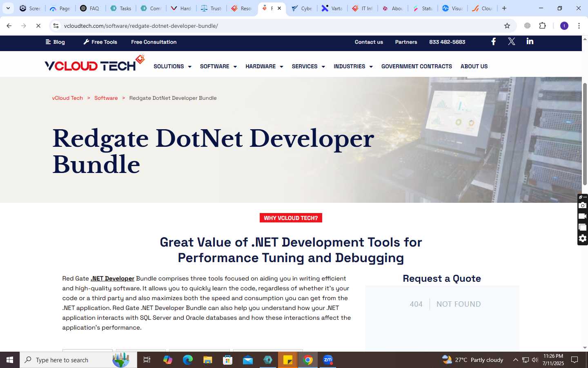Open Chrome three-dot menu
This screenshot has width=588, height=368.
579,26
